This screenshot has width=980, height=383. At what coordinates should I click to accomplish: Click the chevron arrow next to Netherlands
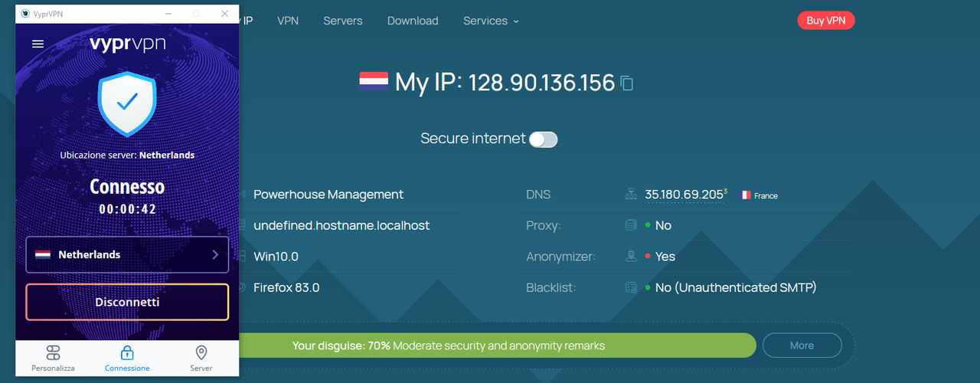click(x=215, y=254)
